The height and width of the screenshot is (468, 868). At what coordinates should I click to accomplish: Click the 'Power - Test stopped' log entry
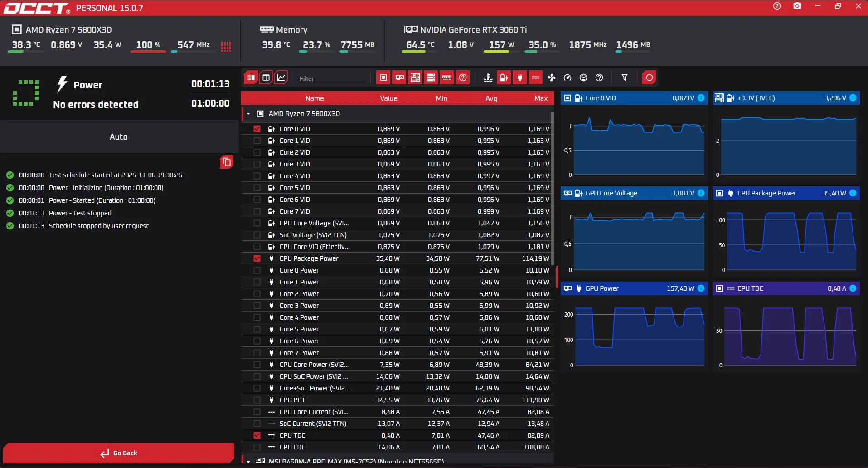coord(80,213)
